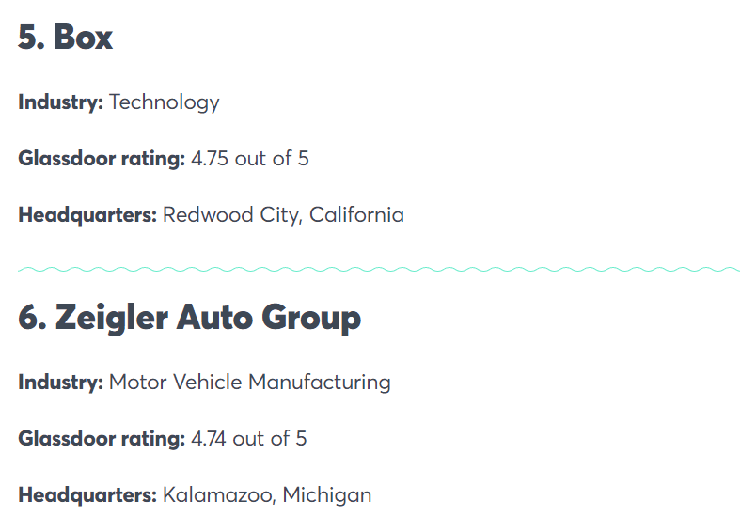Viewport: 756px width, 532px height.
Task: Click the "4.74 out of 5" rating text
Action: tap(248, 439)
